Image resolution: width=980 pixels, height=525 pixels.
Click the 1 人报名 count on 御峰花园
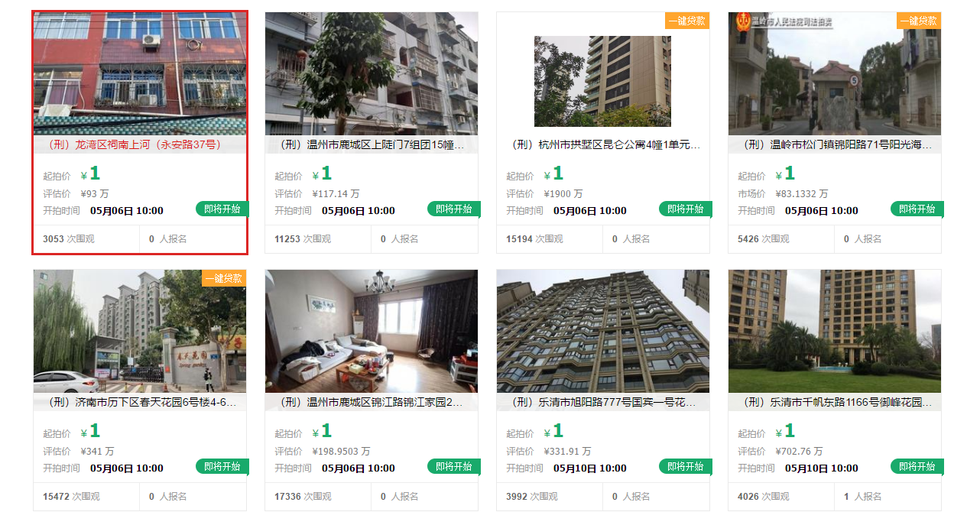[862, 497]
